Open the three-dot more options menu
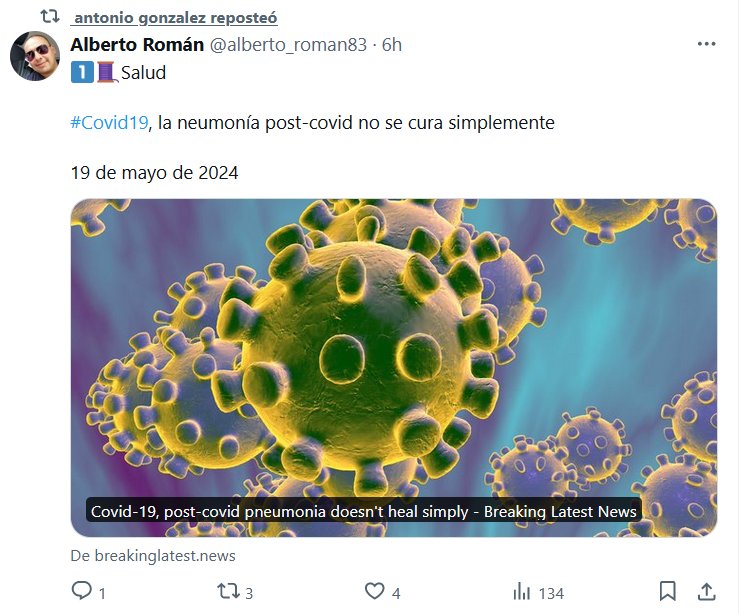This screenshot has width=742, height=614. tap(707, 44)
